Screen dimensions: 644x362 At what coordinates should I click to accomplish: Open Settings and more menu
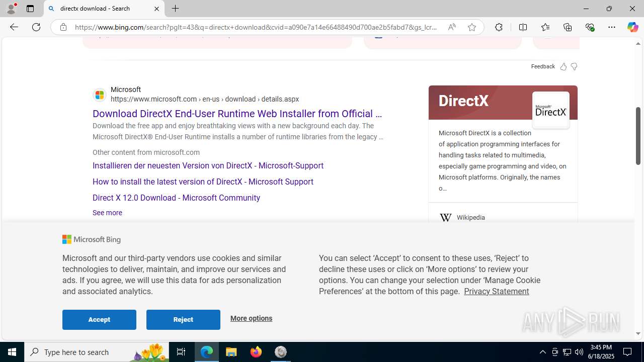612,27
